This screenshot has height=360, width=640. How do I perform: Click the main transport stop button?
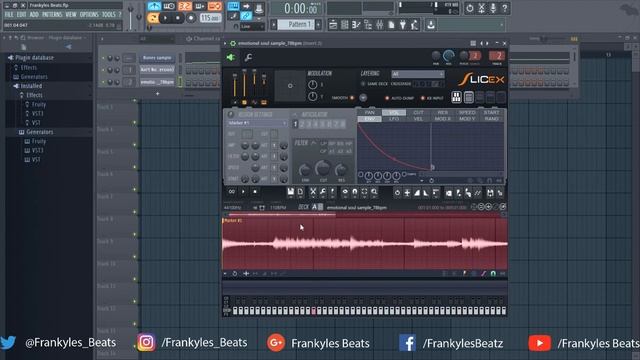click(178, 18)
